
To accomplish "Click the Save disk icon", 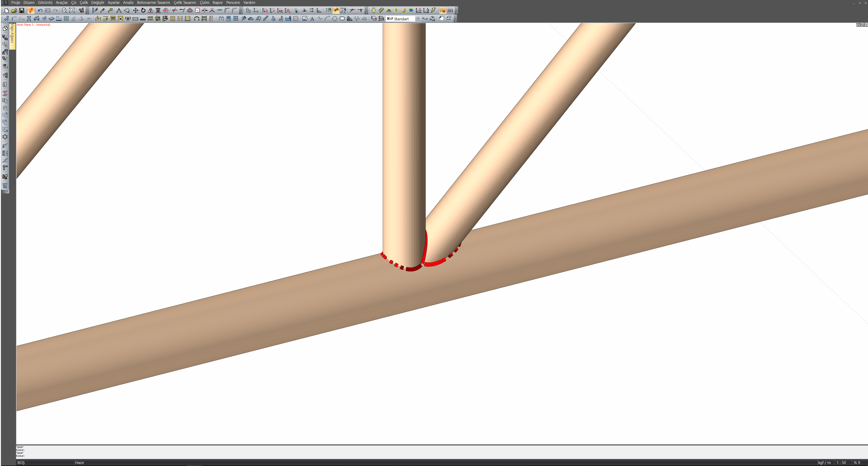I will 21,10.
